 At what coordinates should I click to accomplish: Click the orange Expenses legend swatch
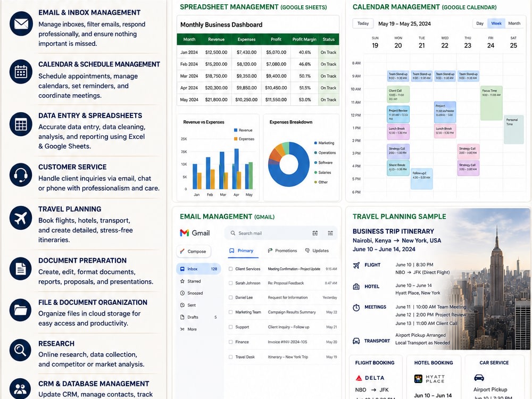pyautogui.click(x=236, y=139)
